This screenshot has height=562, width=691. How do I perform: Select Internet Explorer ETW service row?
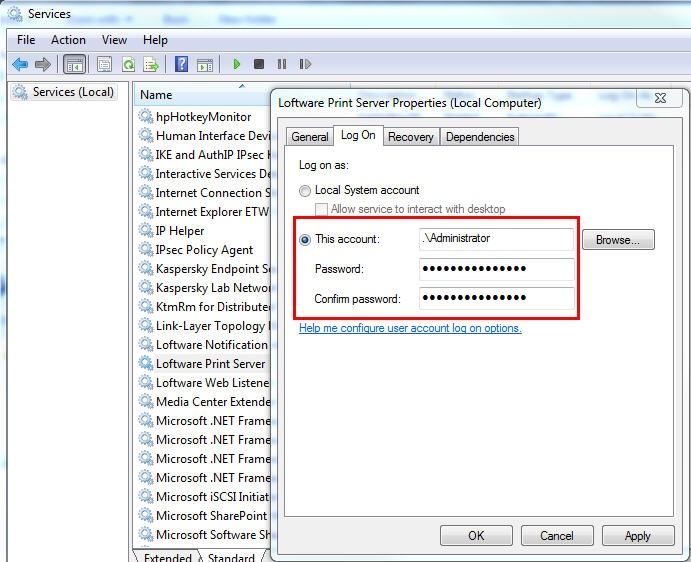[x=203, y=211]
